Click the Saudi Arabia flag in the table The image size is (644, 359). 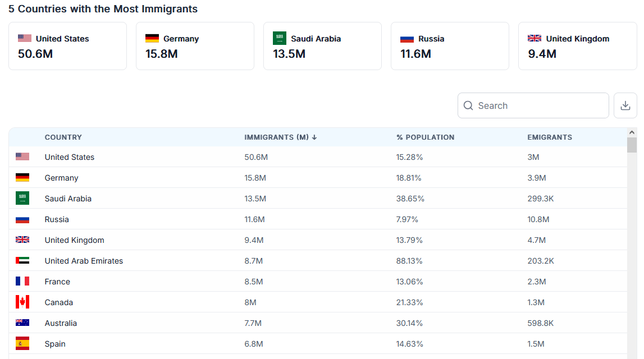(22, 198)
